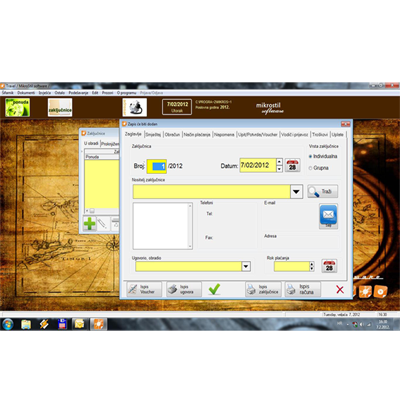The width and height of the screenshot is (400, 400).
Task: Open the yellow mail folder taskbar icon
Action: [80, 324]
